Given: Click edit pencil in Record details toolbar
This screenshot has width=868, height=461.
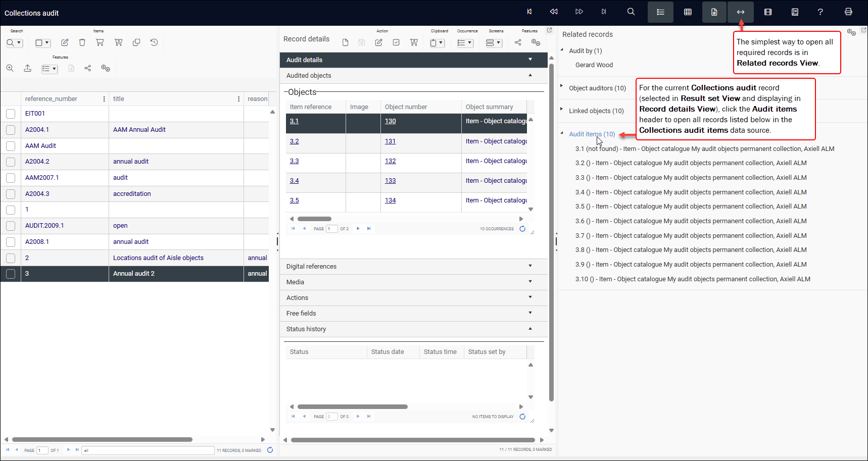Looking at the screenshot, I should [x=378, y=42].
